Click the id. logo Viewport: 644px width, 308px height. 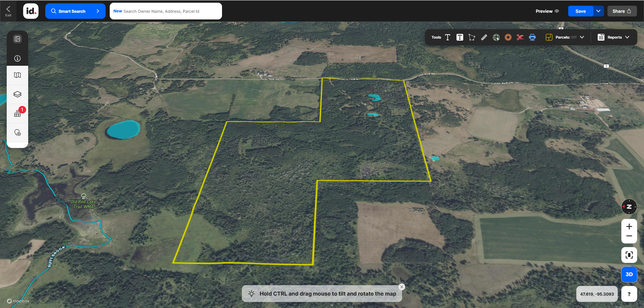coord(31,11)
